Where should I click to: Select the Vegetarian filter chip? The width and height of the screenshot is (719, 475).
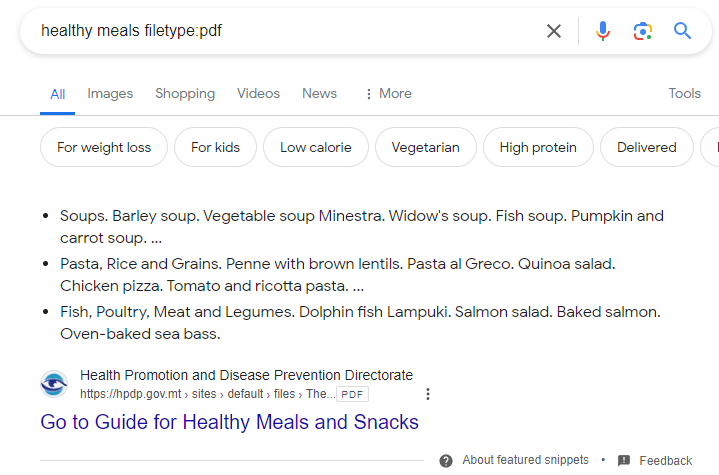425,147
